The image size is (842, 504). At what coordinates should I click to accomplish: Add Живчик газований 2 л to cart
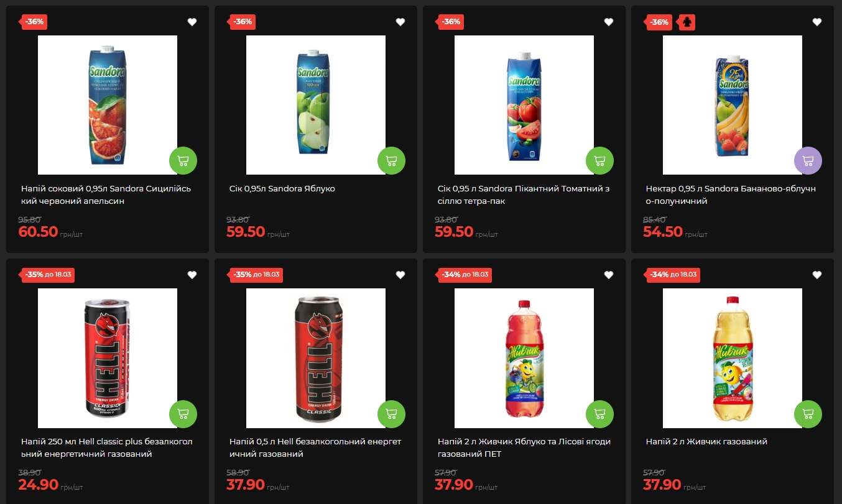pyautogui.click(x=808, y=414)
